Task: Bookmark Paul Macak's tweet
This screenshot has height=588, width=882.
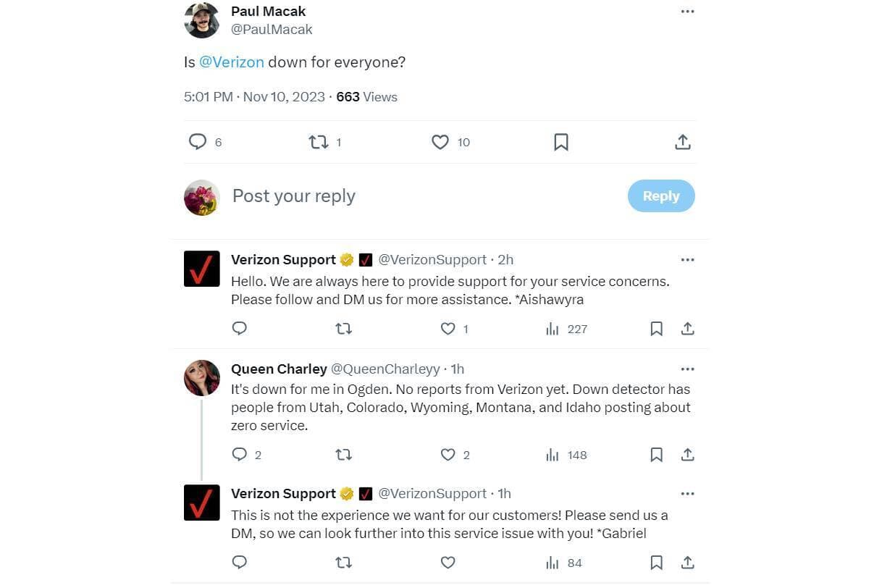Action: (x=561, y=142)
